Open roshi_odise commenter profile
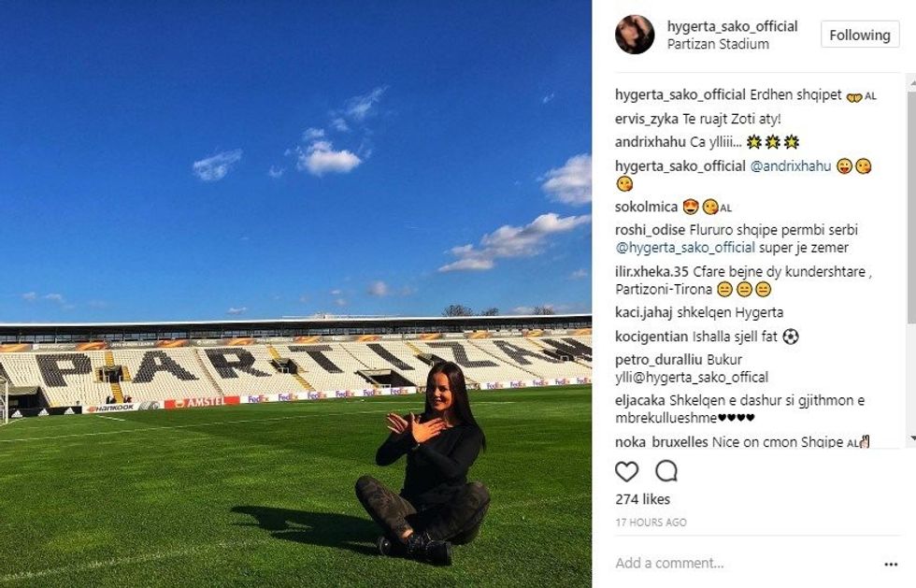Screen dimensions: 916x588 pyautogui.click(x=651, y=230)
